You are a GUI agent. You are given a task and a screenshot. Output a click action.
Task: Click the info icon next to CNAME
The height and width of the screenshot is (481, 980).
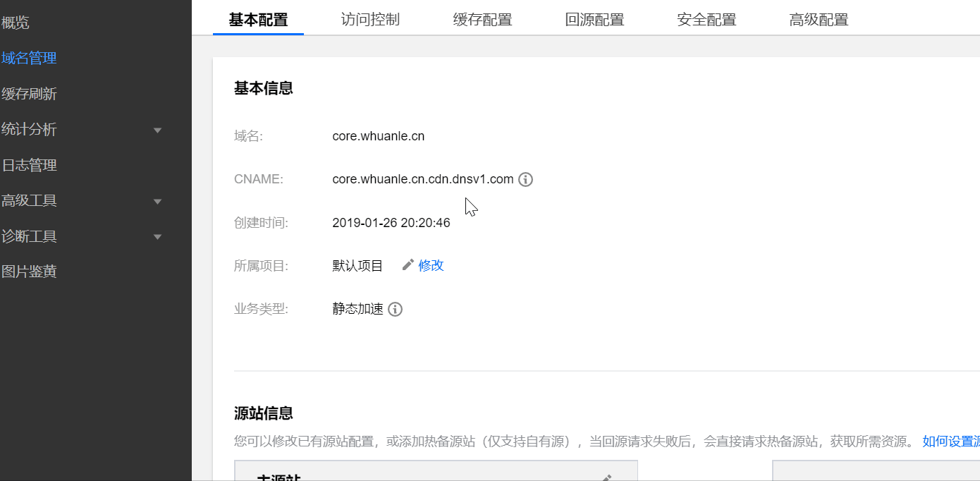pyautogui.click(x=525, y=179)
